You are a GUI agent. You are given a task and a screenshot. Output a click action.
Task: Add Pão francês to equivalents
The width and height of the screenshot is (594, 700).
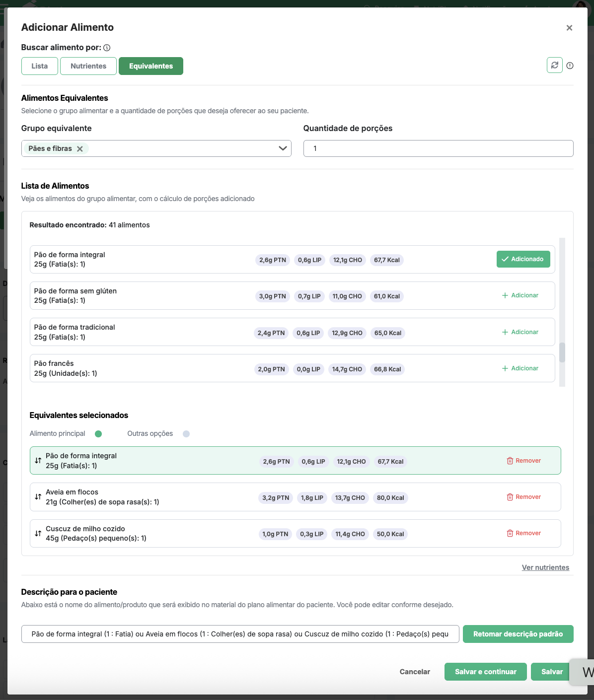point(520,368)
